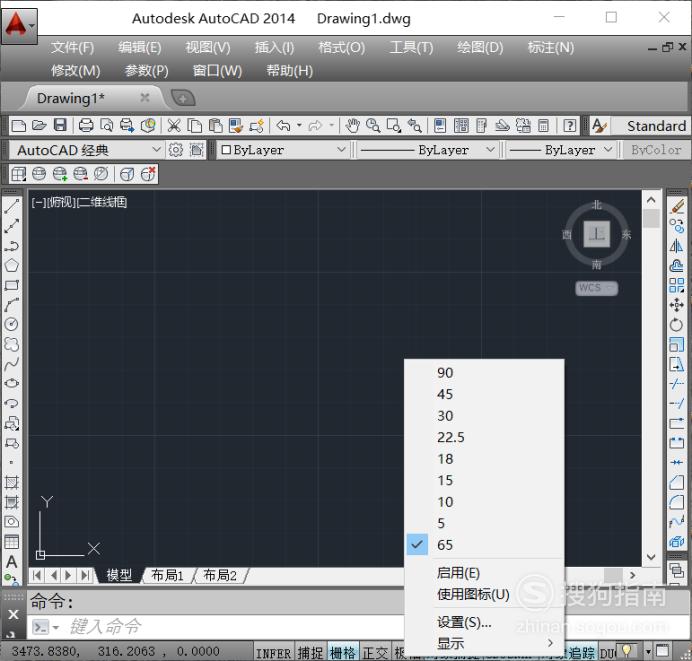Screen dimensions: 692x661
Task: Click the New drawing icon
Action: tap(18, 126)
